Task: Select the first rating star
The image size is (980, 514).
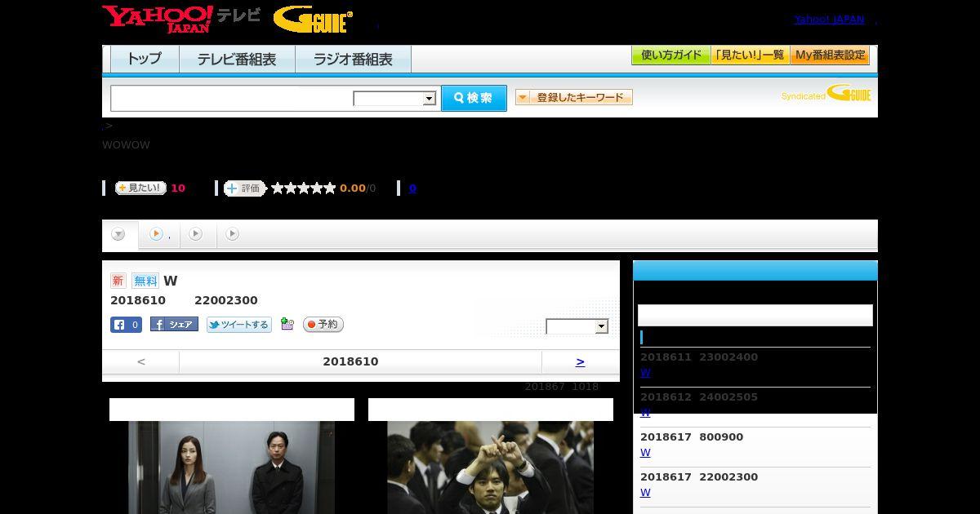Action: [x=278, y=188]
